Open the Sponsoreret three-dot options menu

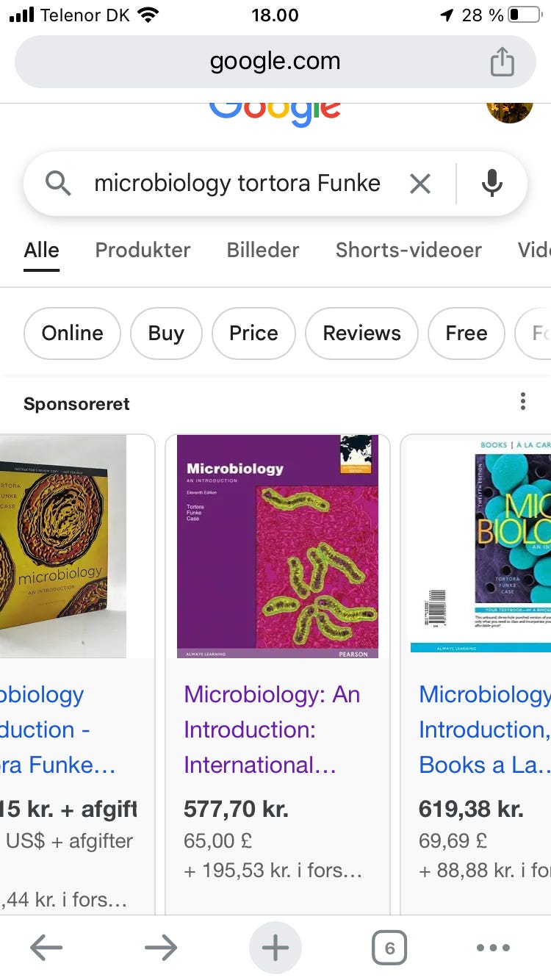click(523, 401)
